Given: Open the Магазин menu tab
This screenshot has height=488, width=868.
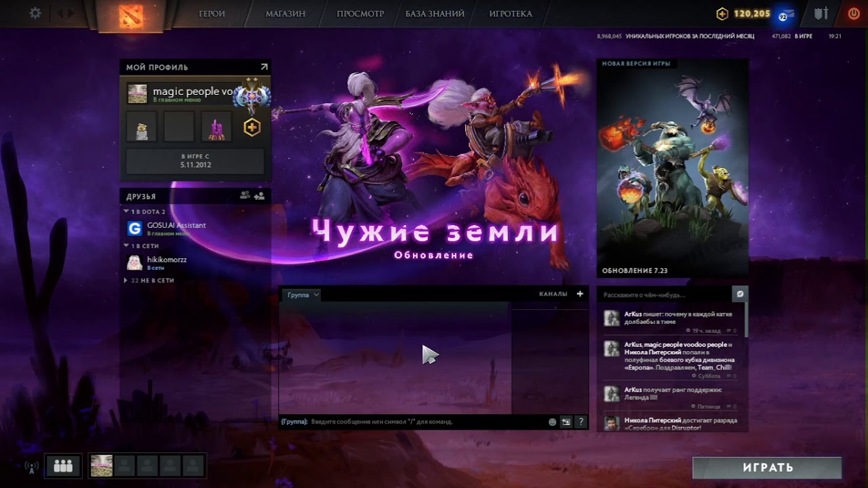Looking at the screenshot, I should pyautogui.click(x=285, y=14).
